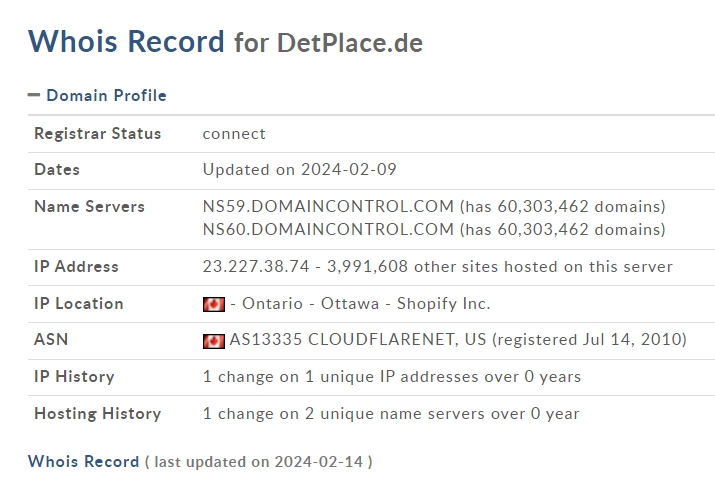Screen dimensions: 715x478
Task: Click the Updated on 2024-02-09 date
Action: pos(300,170)
